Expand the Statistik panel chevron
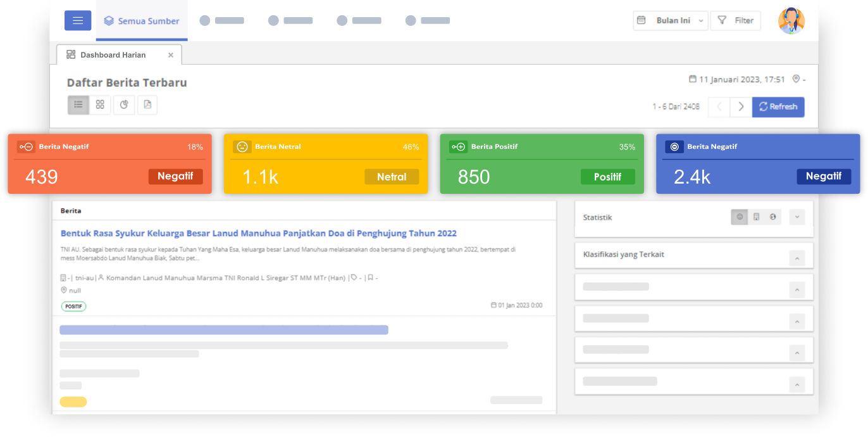868x437 pixels. (x=797, y=217)
